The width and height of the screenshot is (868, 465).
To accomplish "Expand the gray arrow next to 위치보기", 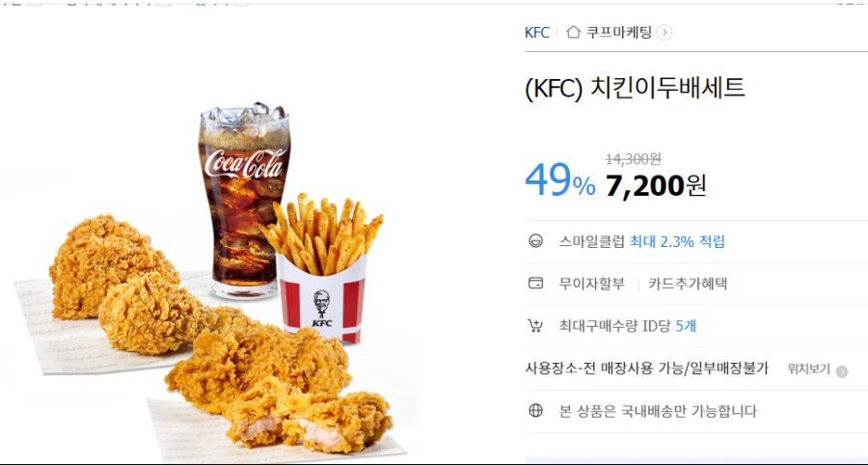I will 842,371.
